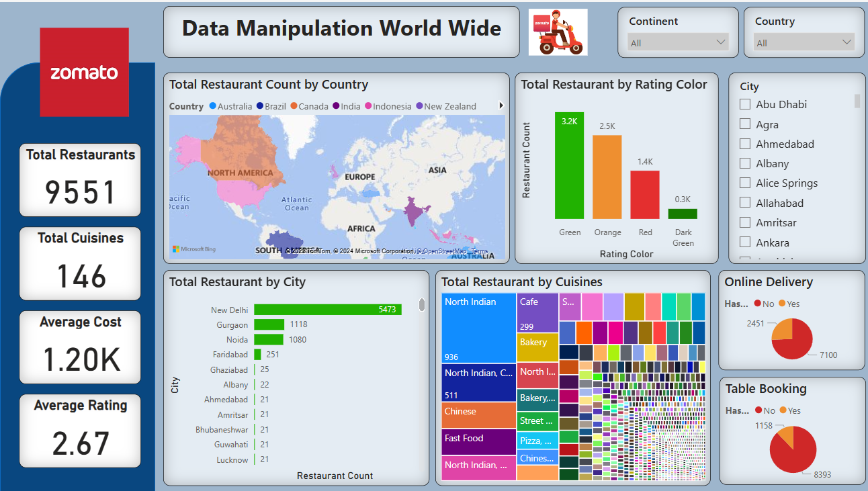Click the New Zealand legend marker

[x=420, y=106]
